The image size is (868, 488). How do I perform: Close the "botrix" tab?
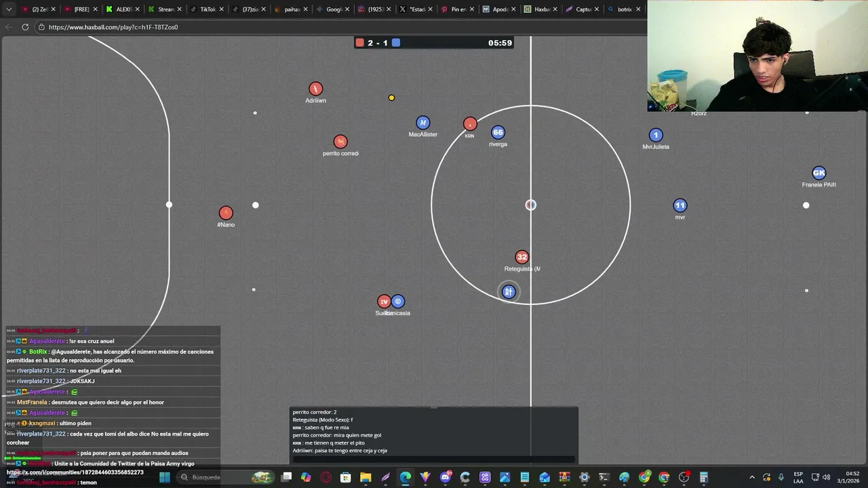[x=638, y=9]
